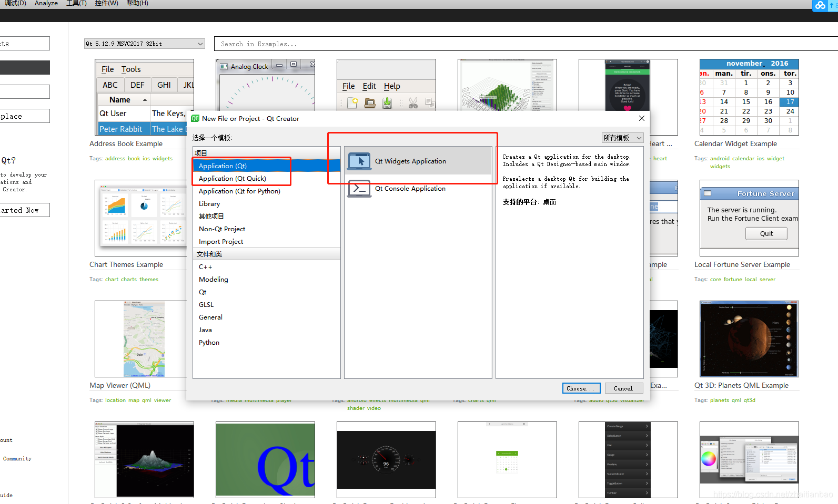Click the Search in Examples field
This screenshot has height=504, width=838.
point(526,44)
